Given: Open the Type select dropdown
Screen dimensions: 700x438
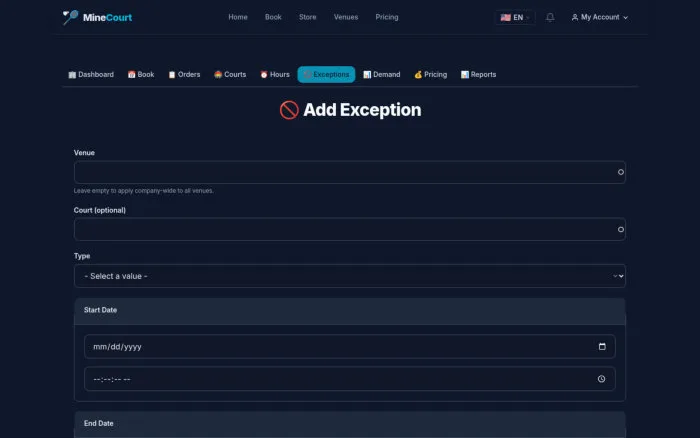Looking at the screenshot, I should [350, 276].
